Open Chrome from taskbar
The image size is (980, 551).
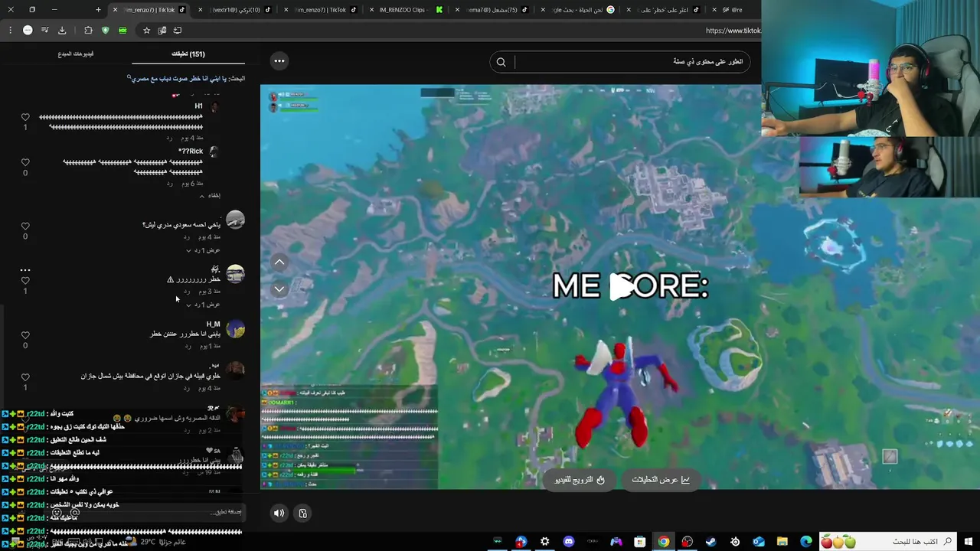pos(663,542)
